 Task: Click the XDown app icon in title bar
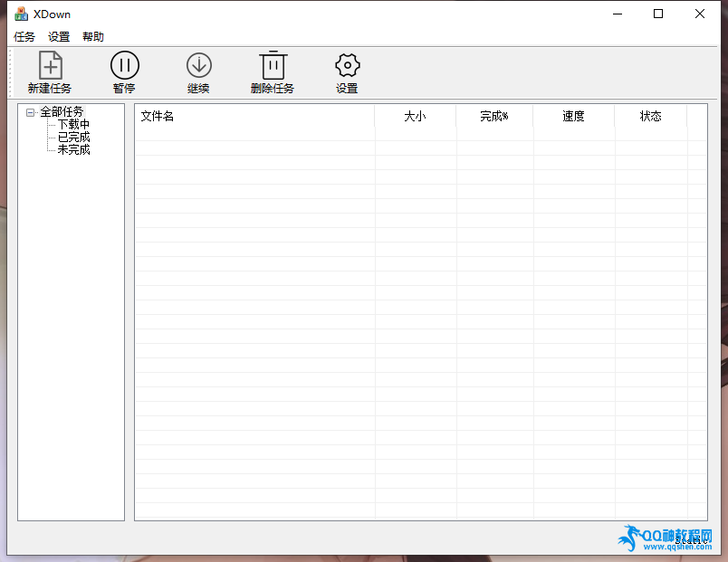21,14
